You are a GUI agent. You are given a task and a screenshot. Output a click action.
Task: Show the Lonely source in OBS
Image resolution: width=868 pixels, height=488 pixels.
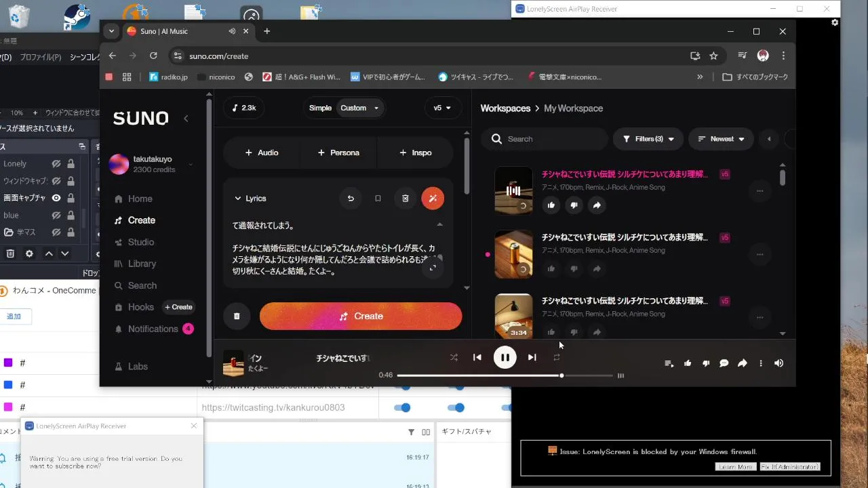coord(56,163)
